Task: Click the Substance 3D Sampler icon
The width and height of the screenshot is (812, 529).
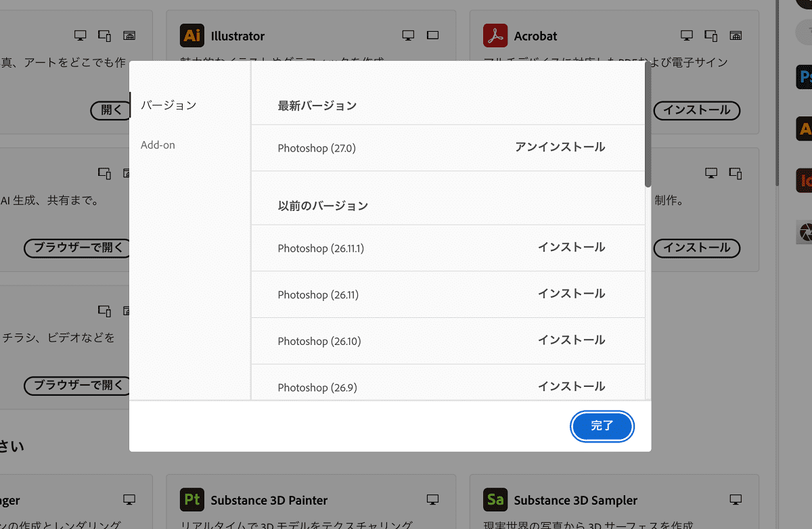Action: tap(495, 500)
